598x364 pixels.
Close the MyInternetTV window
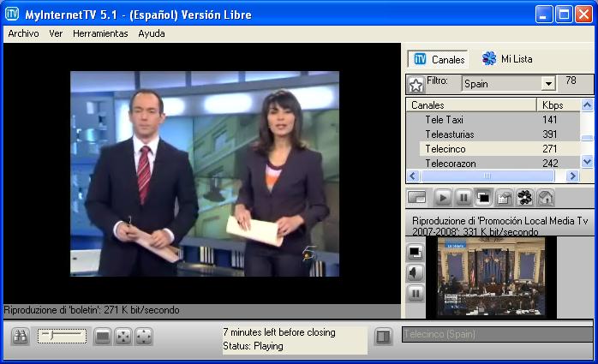584,15
